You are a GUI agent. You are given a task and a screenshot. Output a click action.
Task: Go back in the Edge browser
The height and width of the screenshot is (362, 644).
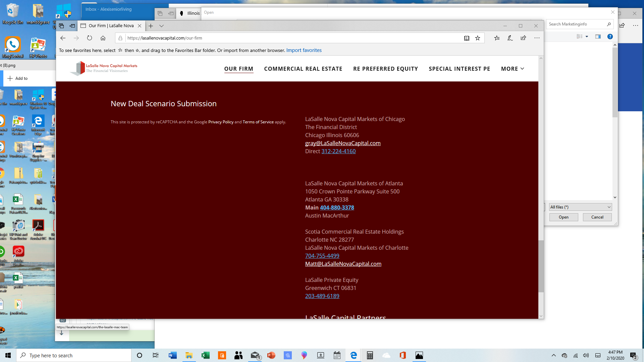pos(63,38)
